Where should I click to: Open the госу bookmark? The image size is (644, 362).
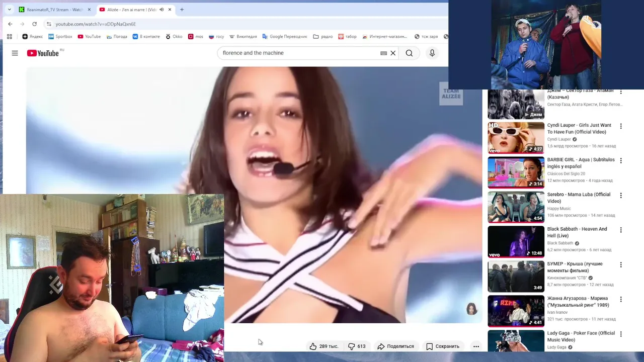coord(216,36)
